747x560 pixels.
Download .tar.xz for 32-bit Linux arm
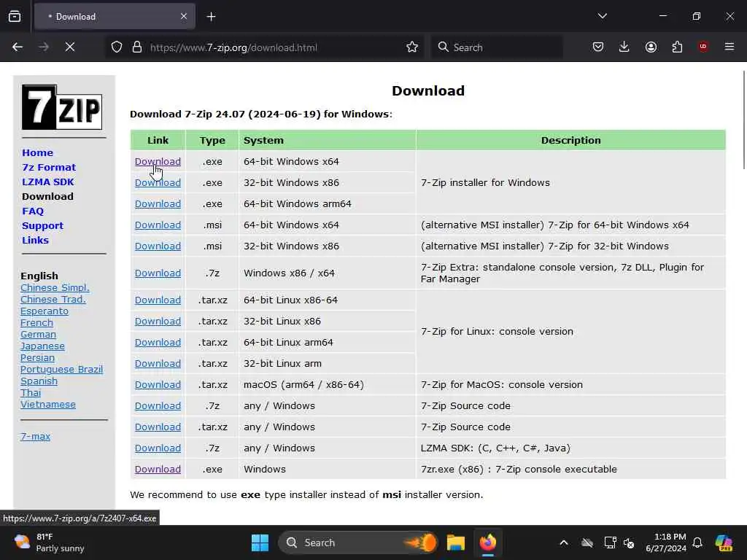coord(158,364)
